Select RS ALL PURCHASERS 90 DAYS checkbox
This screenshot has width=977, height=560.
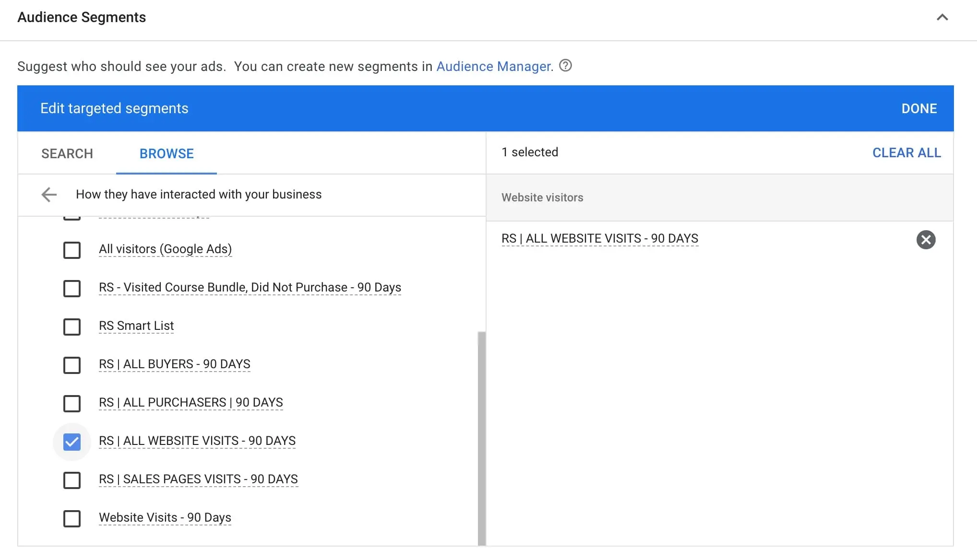point(72,403)
